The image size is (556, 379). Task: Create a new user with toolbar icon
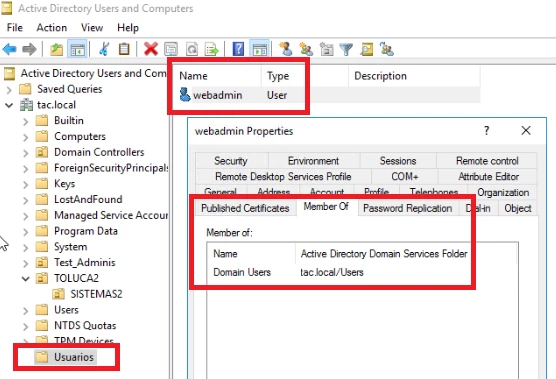click(x=285, y=49)
